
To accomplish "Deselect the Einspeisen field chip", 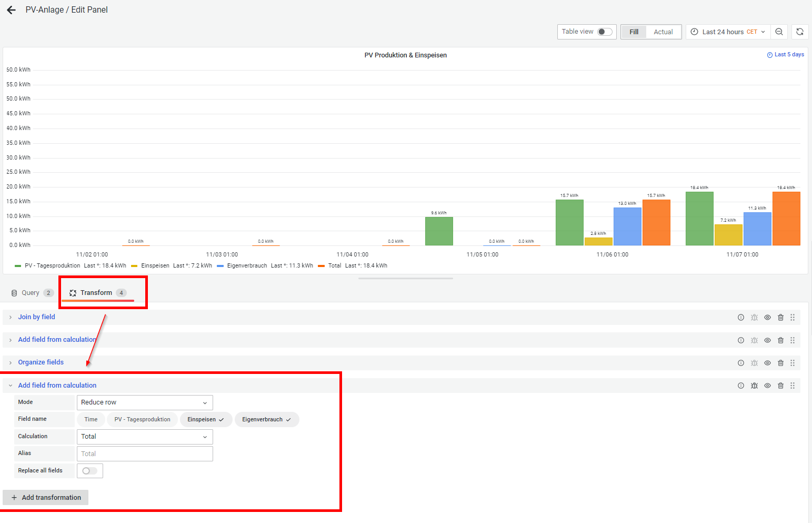I will (206, 419).
